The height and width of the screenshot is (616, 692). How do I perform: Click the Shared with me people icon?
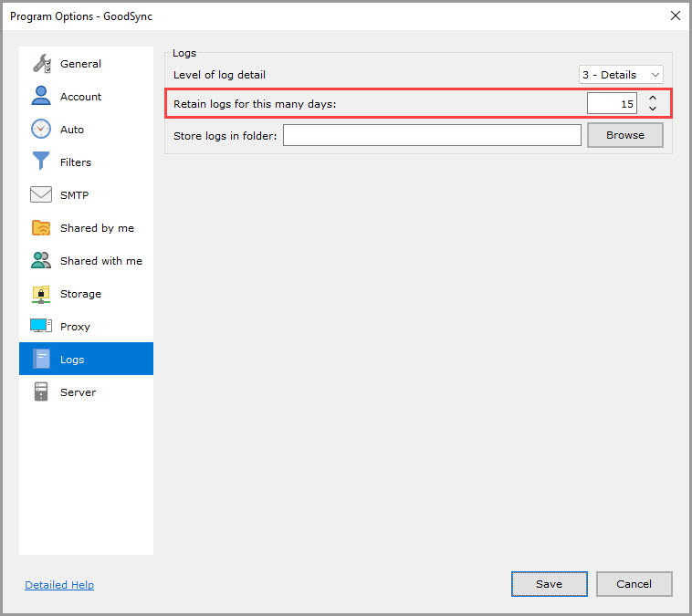pos(41,260)
